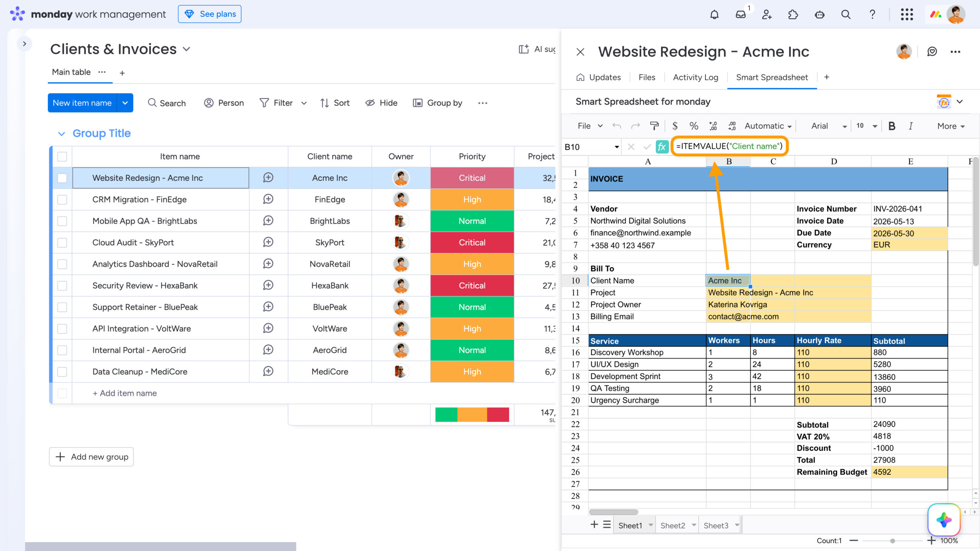Open update bubble for Cloud Audit row
Viewport: 980px width, 551px height.
click(x=268, y=242)
